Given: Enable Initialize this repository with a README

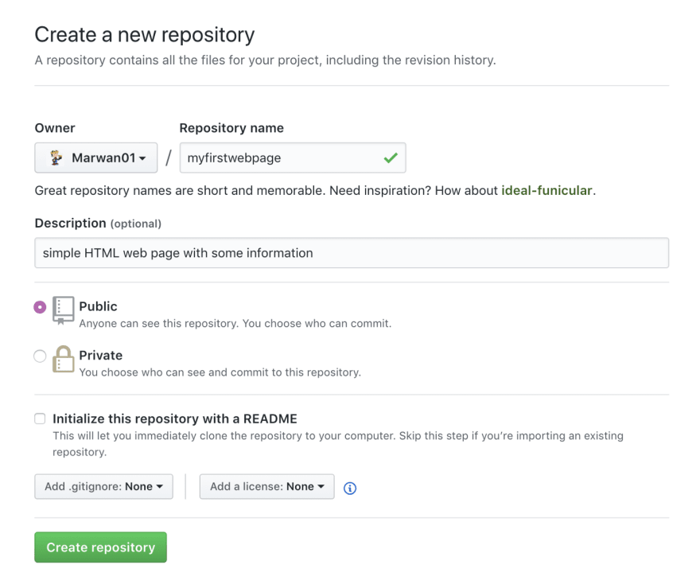Looking at the screenshot, I should click(x=40, y=419).
